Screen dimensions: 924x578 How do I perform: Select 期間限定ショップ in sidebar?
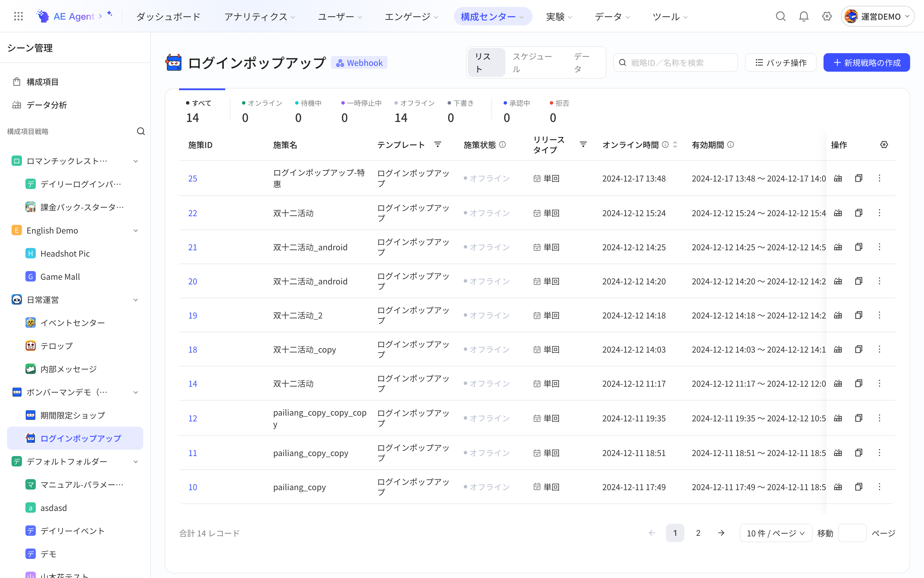(75, 416)
